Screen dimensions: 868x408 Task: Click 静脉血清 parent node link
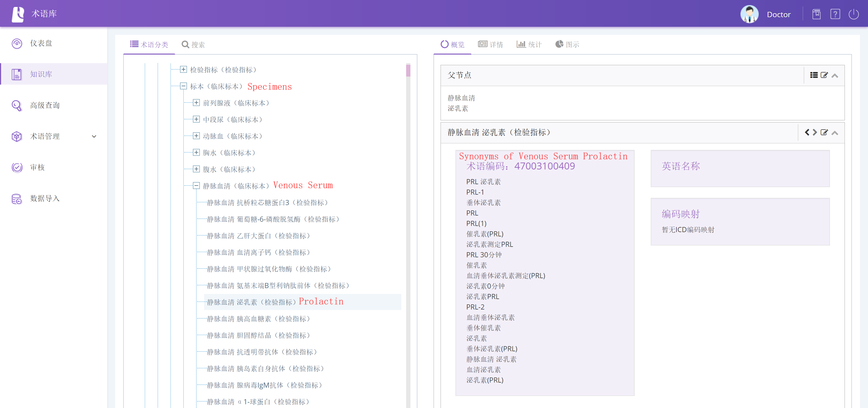(x=461, y=98)
